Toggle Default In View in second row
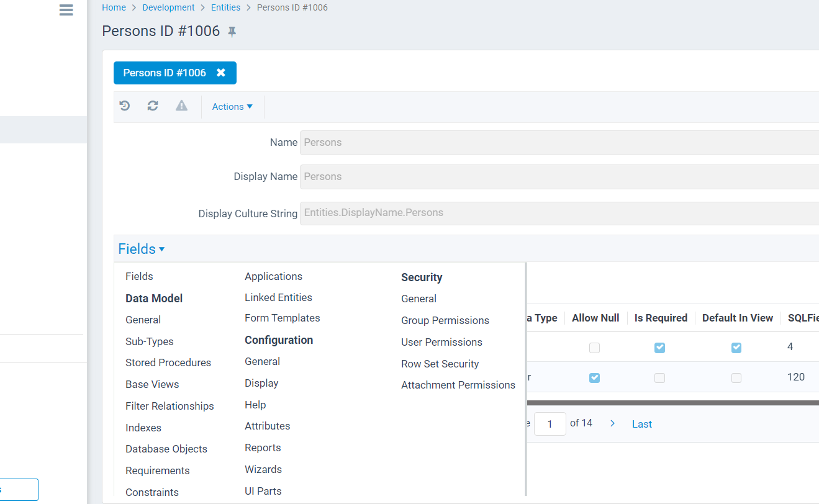The image size is (819, 504). point(736,377)
